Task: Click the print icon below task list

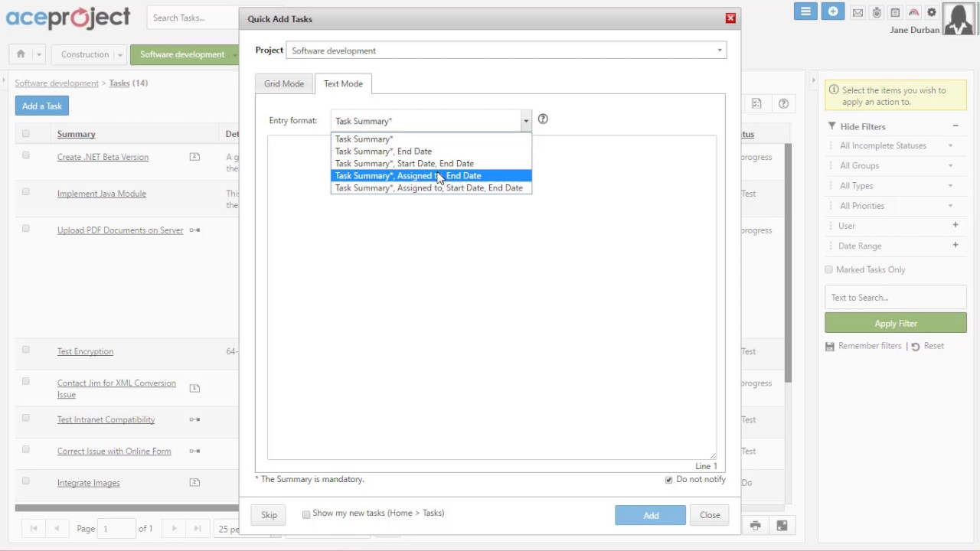Action: point(756,526)
